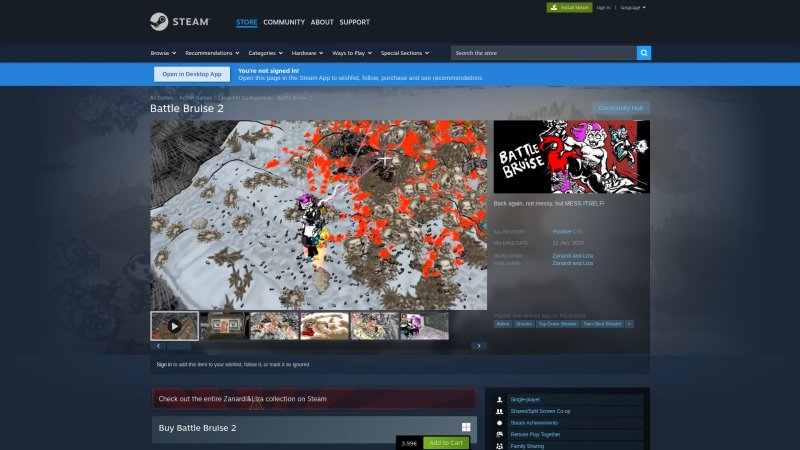Click the Steam logo in header

[177, 21]
